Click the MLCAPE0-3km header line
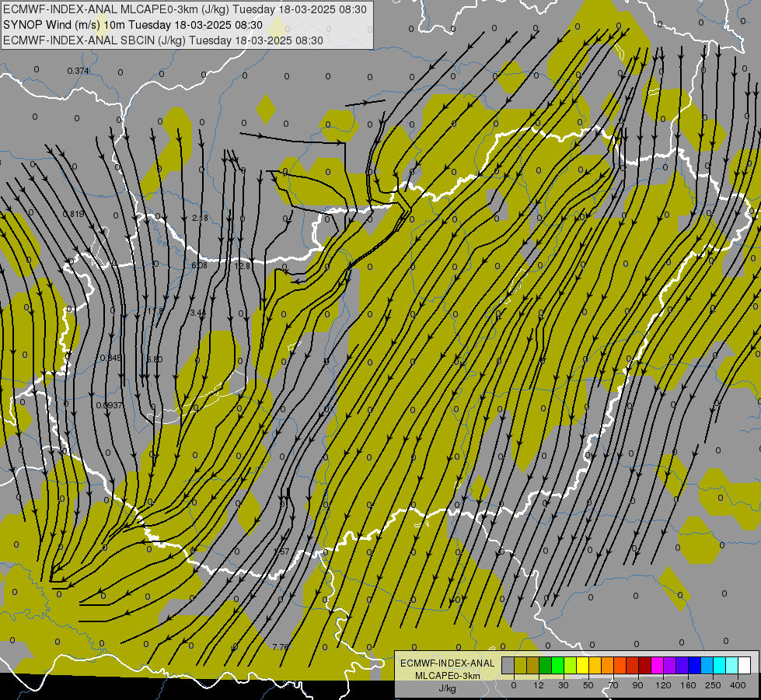 (x=185, y=9)
